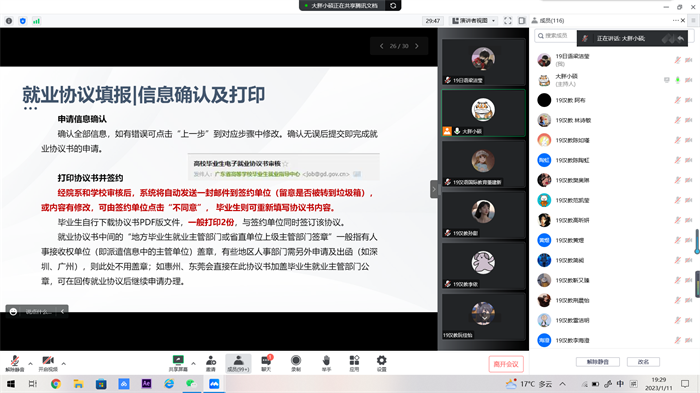700x393 pixels.
Task: Raise hand using the 举手 icon
Action: coord(326,363)
